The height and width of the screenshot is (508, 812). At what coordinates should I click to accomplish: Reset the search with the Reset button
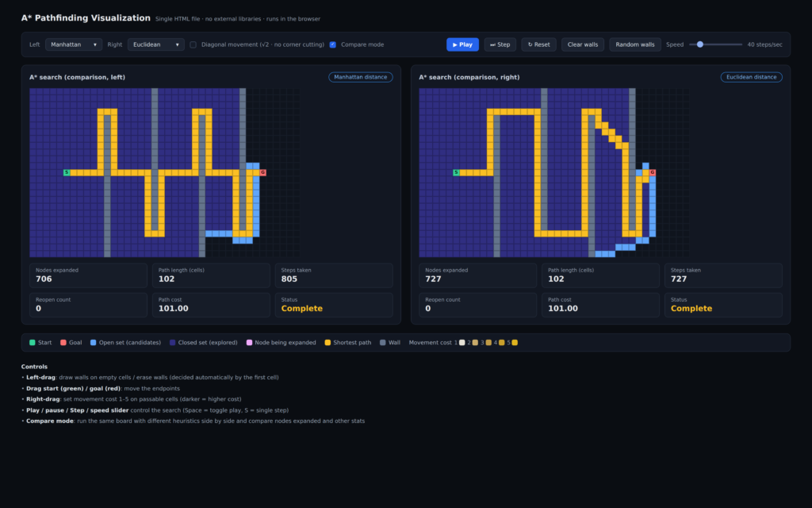538,44
